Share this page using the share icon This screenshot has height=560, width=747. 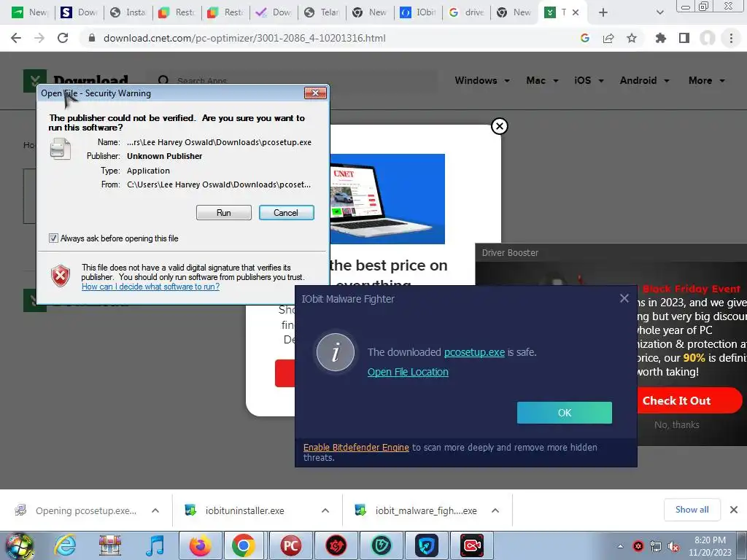(608, 38)
